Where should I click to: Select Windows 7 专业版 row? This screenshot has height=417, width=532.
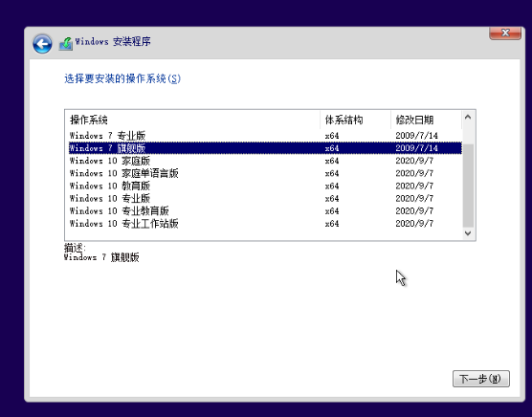coord(265,136)
